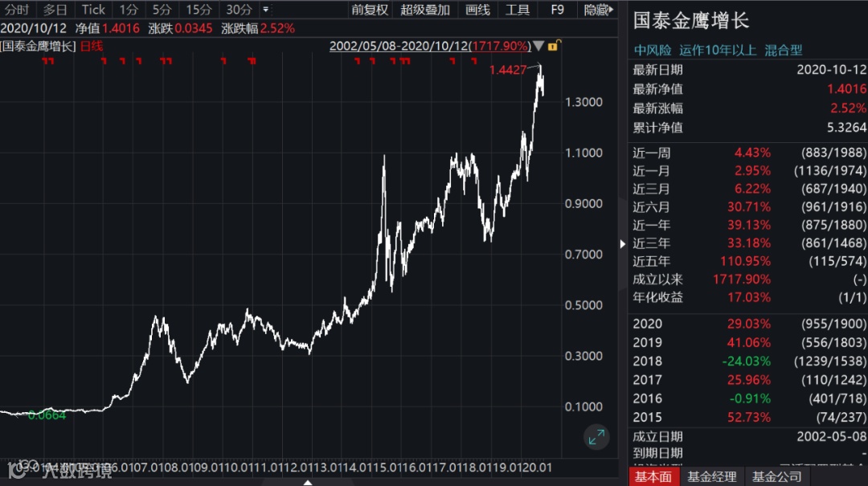Select the 近三月 return row
The height and width of the screenshot is (486, 868).
coord(749,190)
